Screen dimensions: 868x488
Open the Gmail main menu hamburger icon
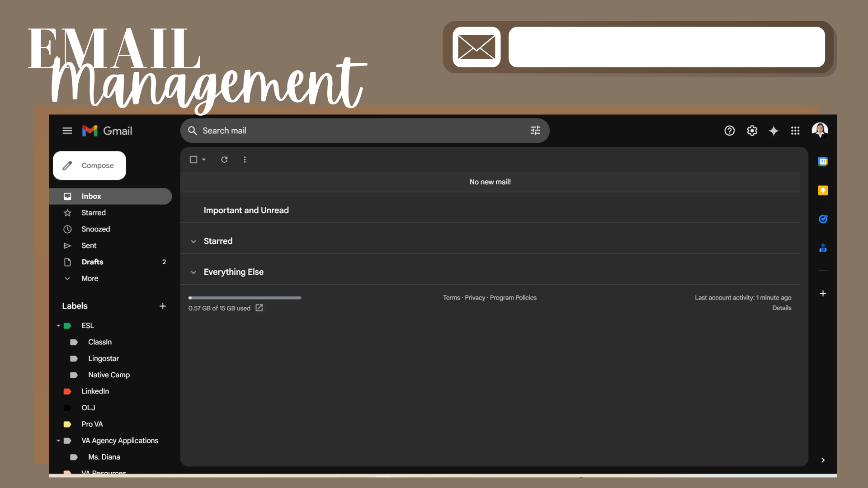coord(67,131)
